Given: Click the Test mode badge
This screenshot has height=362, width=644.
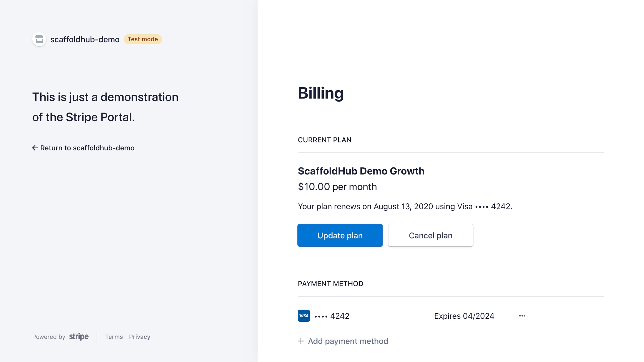Looking at the screenshot, I should 143,39.
